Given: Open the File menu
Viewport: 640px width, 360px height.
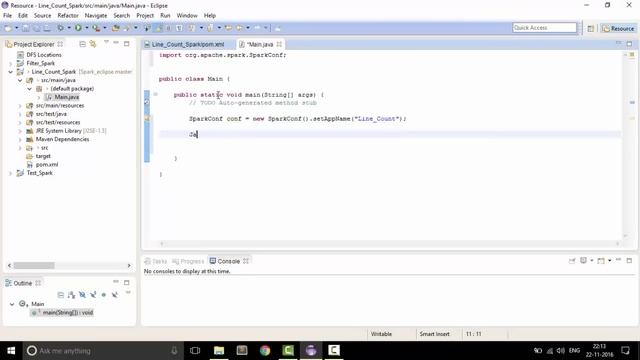Looking at the screenshot, I should 7,16.
